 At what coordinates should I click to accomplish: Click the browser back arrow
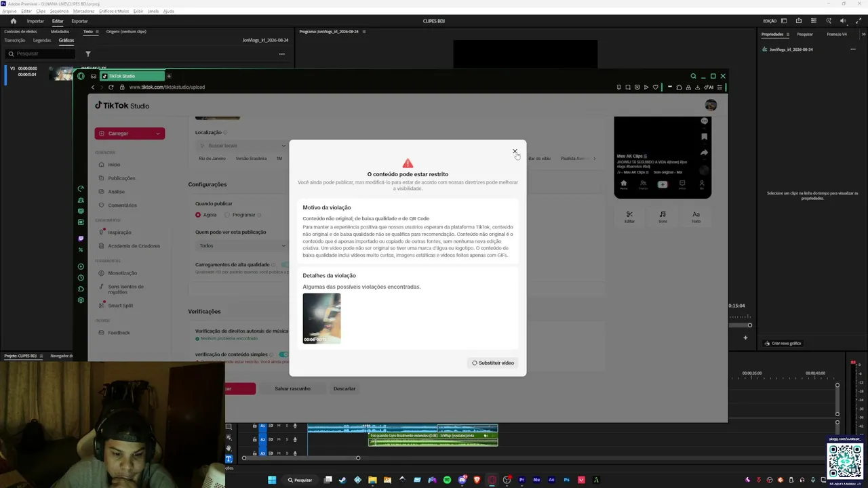point(93,87)
